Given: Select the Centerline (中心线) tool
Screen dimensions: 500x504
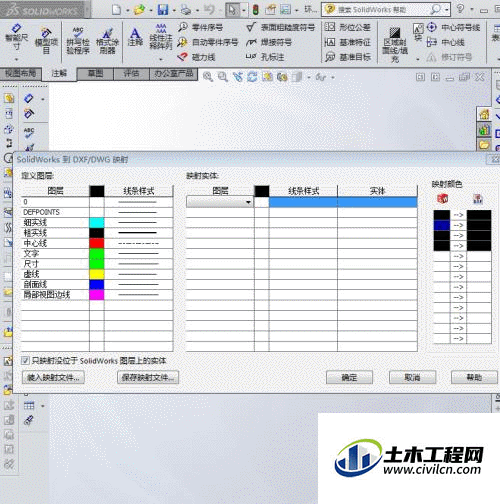Looking at the screenshot, I should point(445,42).
